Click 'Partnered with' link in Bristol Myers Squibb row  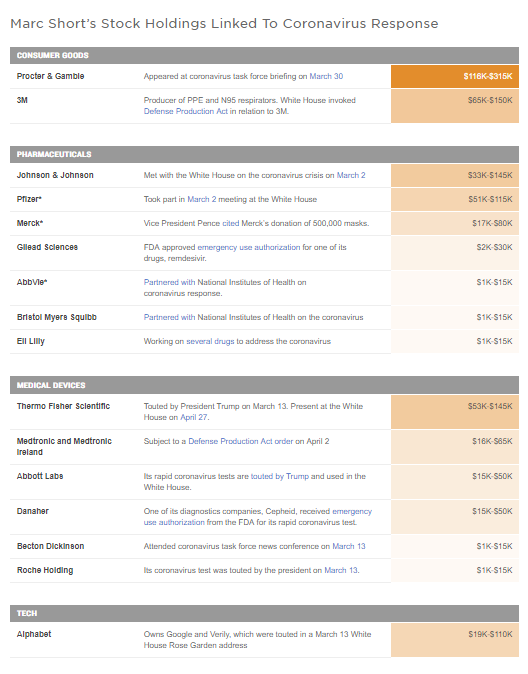[169, 317]
